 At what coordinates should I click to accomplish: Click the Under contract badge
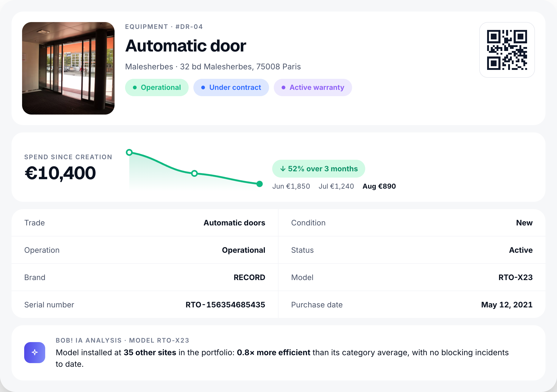(x=231, y=87)
